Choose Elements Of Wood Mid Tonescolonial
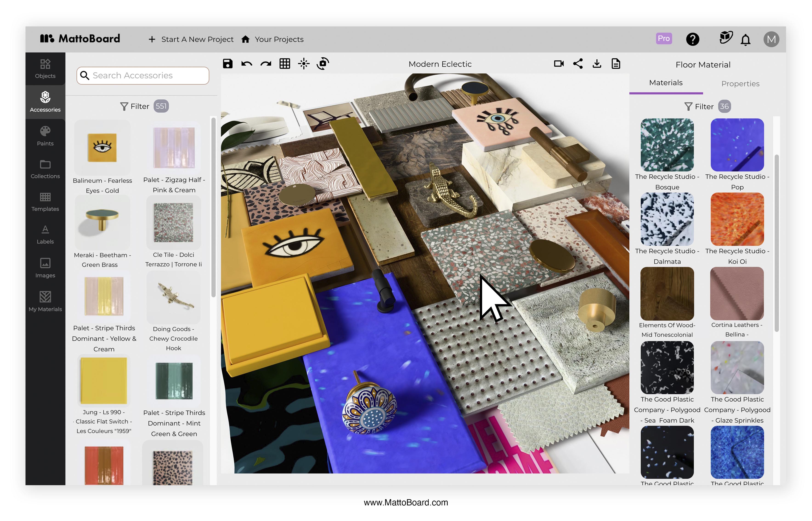Viewport: 812px width, 521px height. coord(667,294)
